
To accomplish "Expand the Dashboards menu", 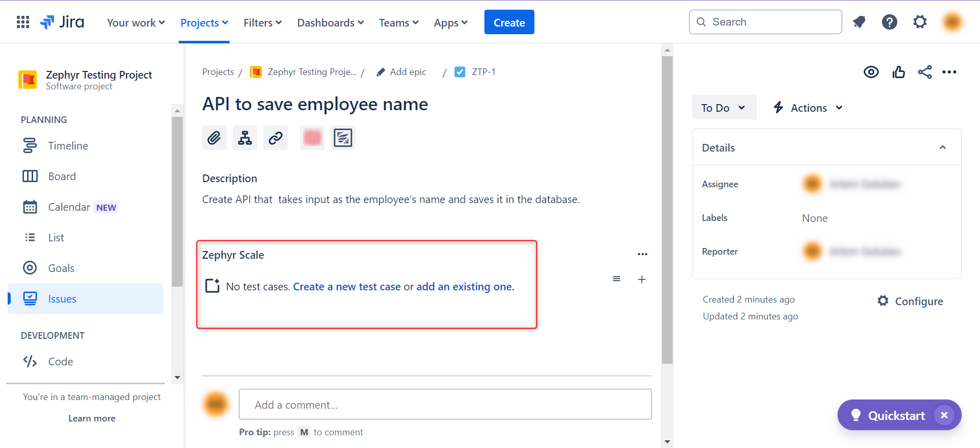I will [x=330, y=22].
